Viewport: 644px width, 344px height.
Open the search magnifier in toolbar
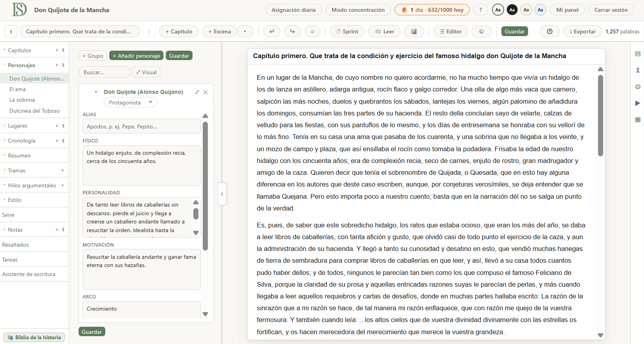tap(313, 31)
